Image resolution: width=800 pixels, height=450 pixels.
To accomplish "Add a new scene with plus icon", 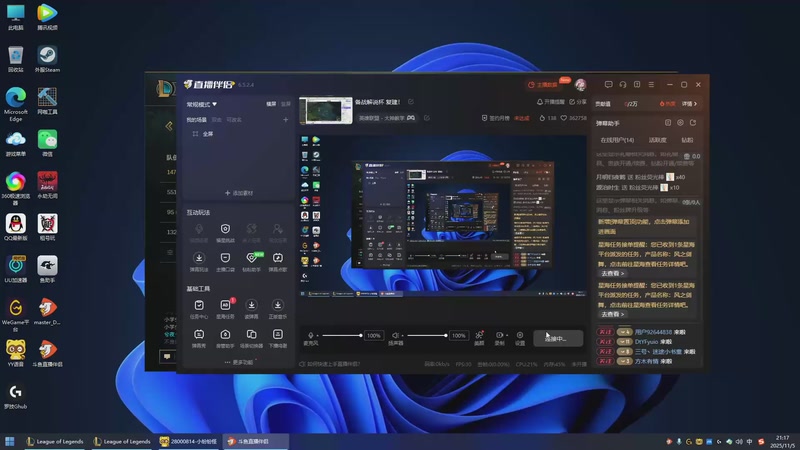I will pos(285,119).
